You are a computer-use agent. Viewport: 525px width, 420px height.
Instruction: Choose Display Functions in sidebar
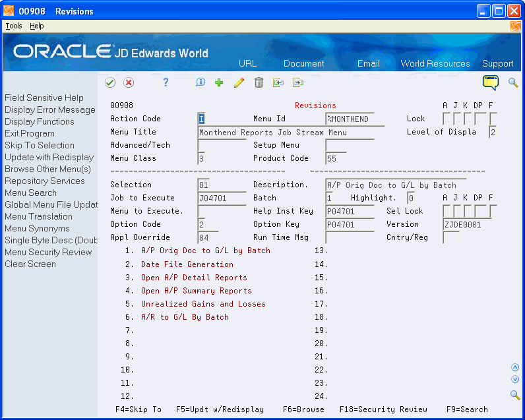tap(40, 121)
